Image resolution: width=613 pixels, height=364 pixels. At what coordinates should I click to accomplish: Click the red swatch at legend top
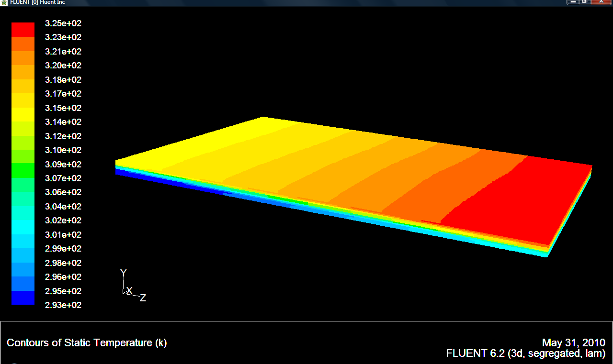click(x=23, y=30)
